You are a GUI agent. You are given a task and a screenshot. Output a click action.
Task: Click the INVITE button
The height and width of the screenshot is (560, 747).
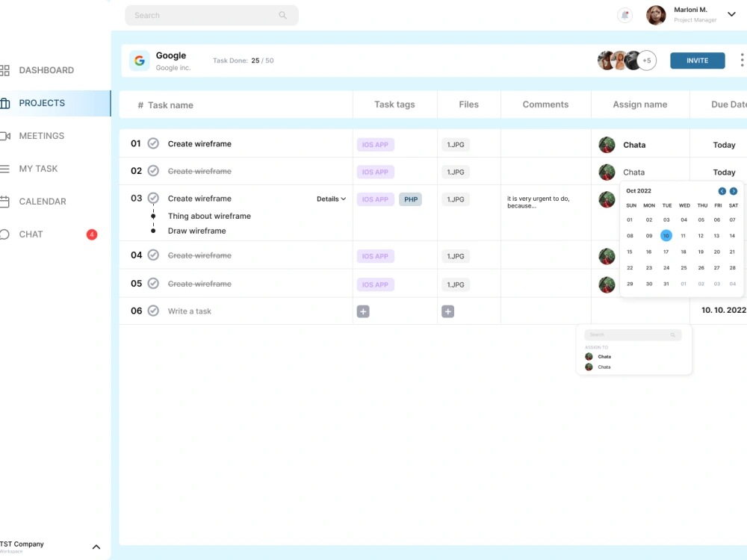[698, 60]
